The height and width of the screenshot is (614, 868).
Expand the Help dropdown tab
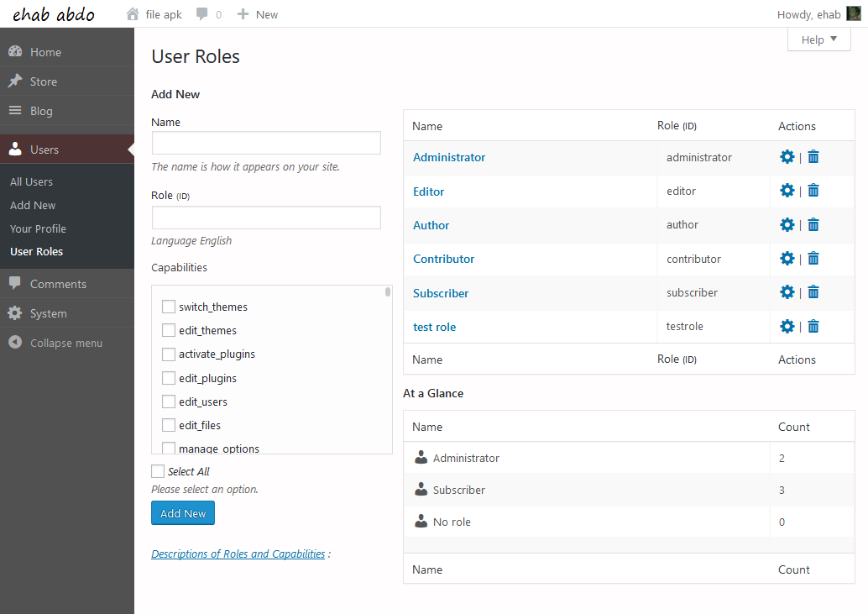[x=818, y=39]
